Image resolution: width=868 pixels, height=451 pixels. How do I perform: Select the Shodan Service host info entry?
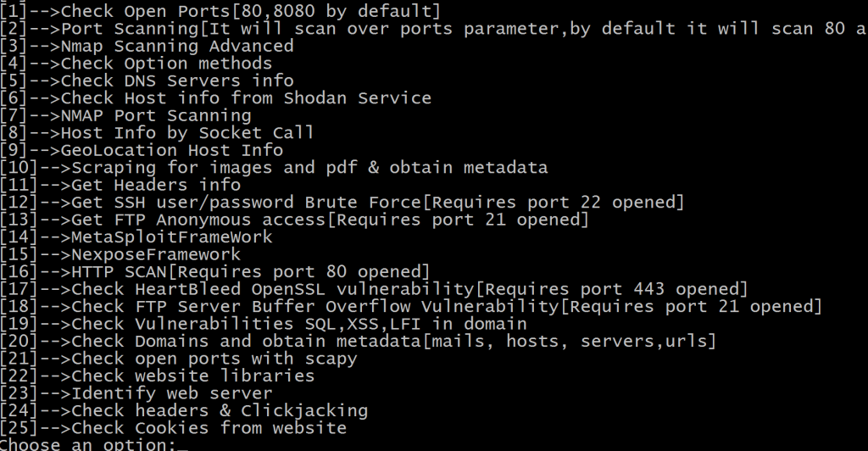pos(215,98)
